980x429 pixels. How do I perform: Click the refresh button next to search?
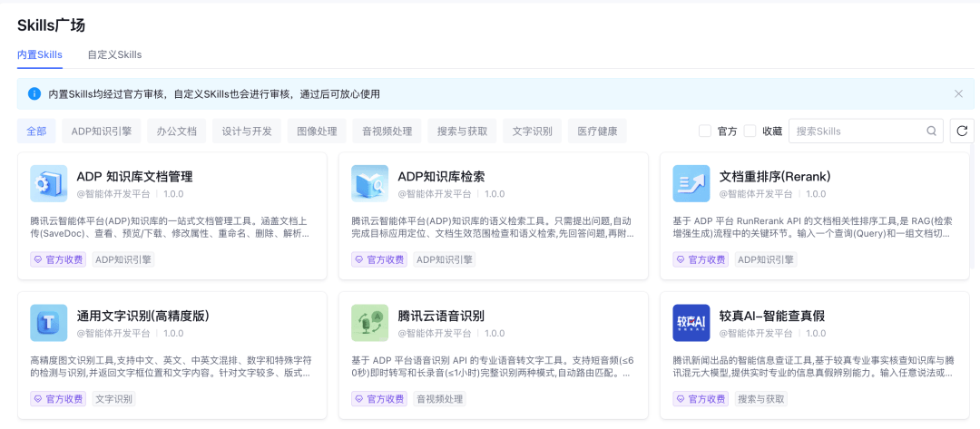pos(962,132)
